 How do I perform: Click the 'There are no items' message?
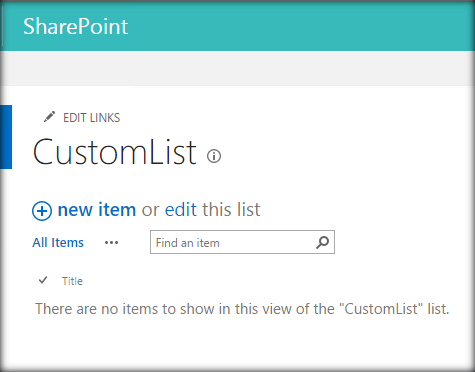coord(242,309)
